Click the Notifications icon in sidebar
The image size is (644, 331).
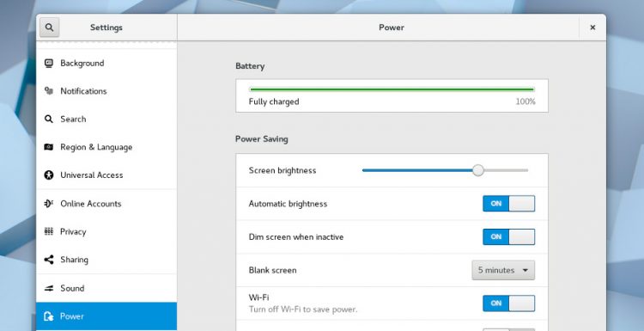point(49,91)
